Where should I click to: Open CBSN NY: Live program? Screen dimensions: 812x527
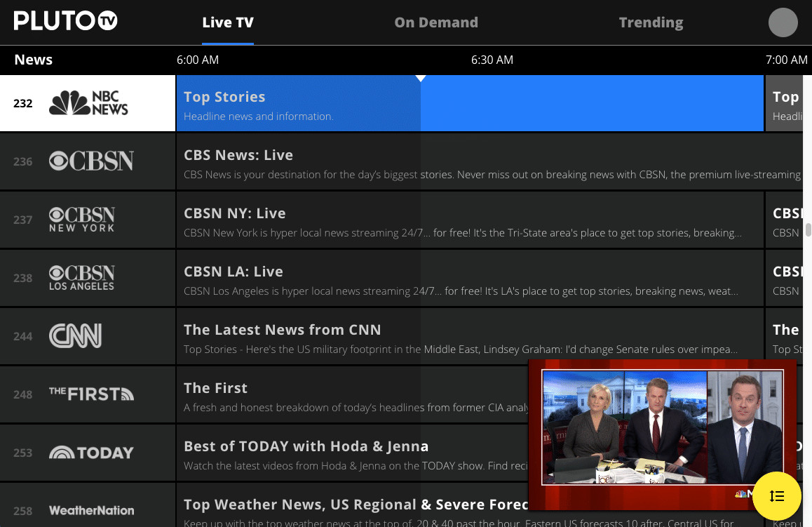click(x=470, y=220)
